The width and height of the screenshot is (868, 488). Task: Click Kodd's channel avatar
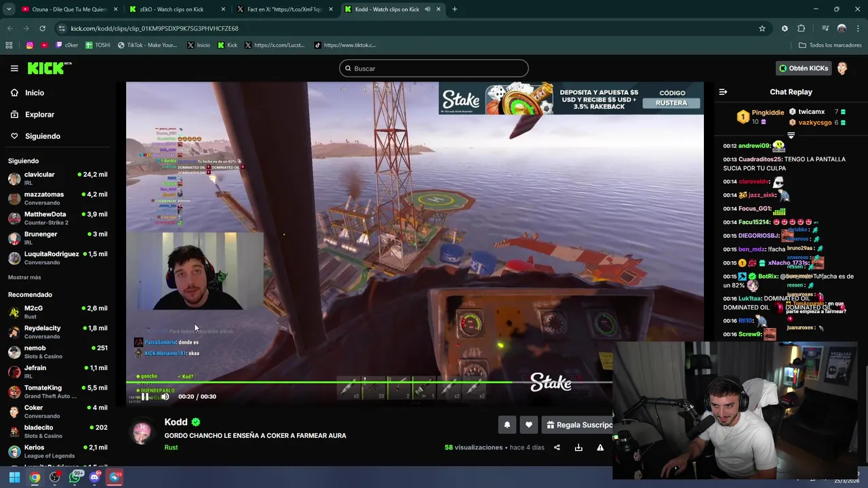click(142, 432)
